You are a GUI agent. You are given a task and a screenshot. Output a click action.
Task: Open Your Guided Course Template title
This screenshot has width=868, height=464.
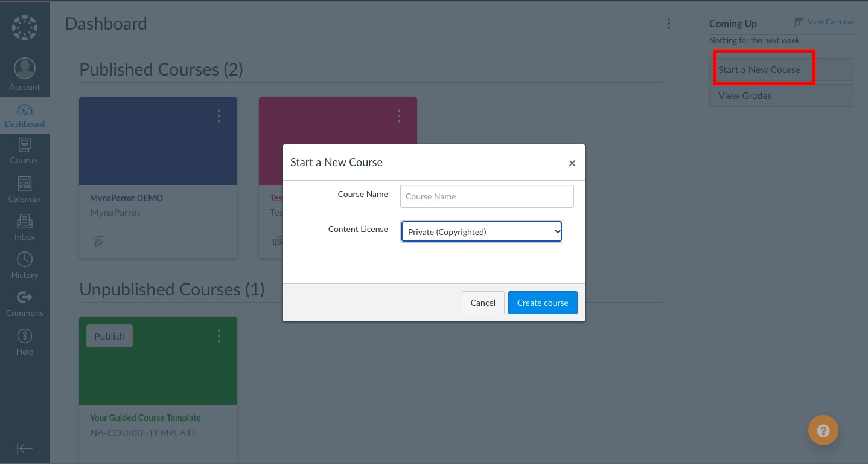145,418
